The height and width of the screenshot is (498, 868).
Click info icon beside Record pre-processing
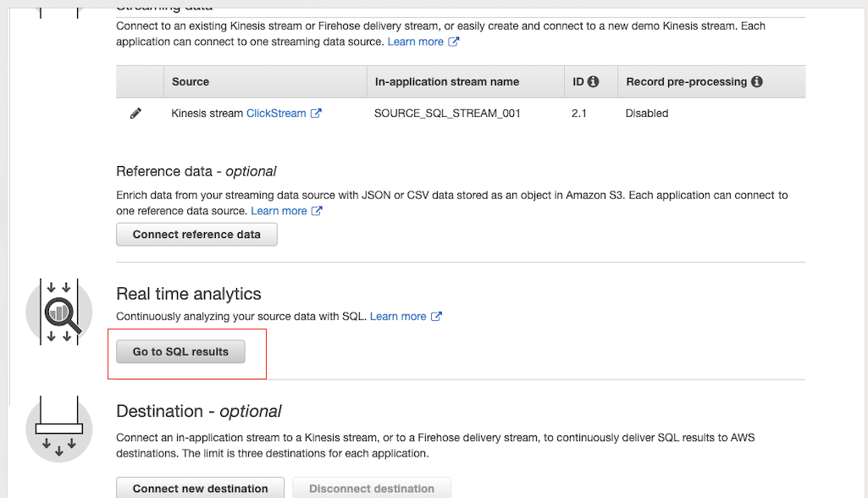[756, 82]
